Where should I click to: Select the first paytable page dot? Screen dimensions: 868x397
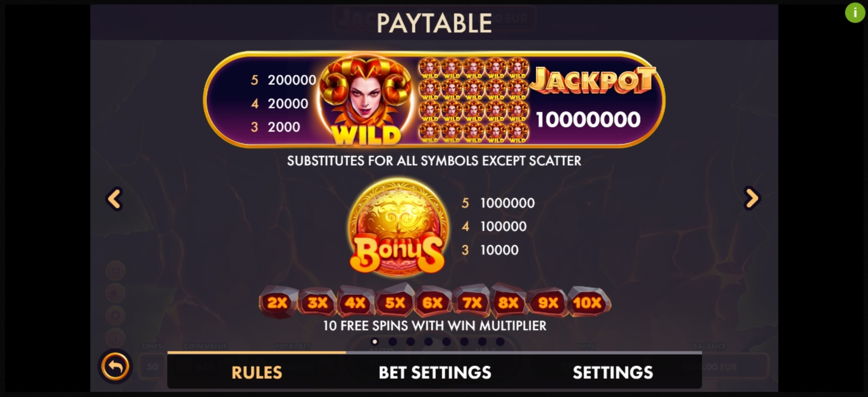click(x=374, y=342)
